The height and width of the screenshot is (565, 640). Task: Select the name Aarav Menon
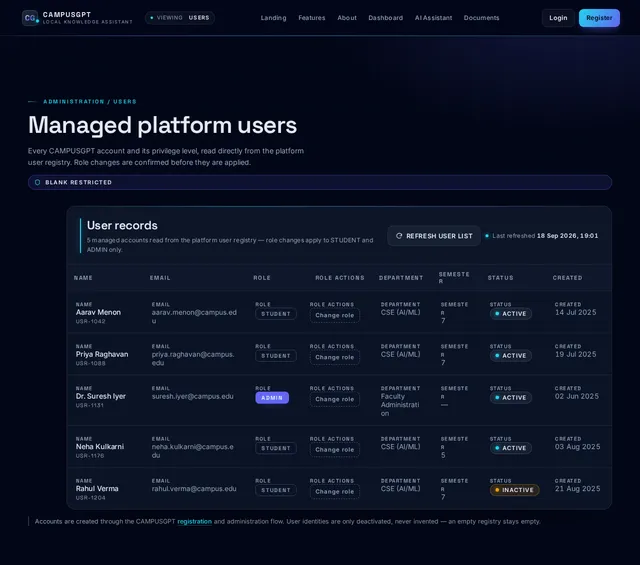click(98, 312)
